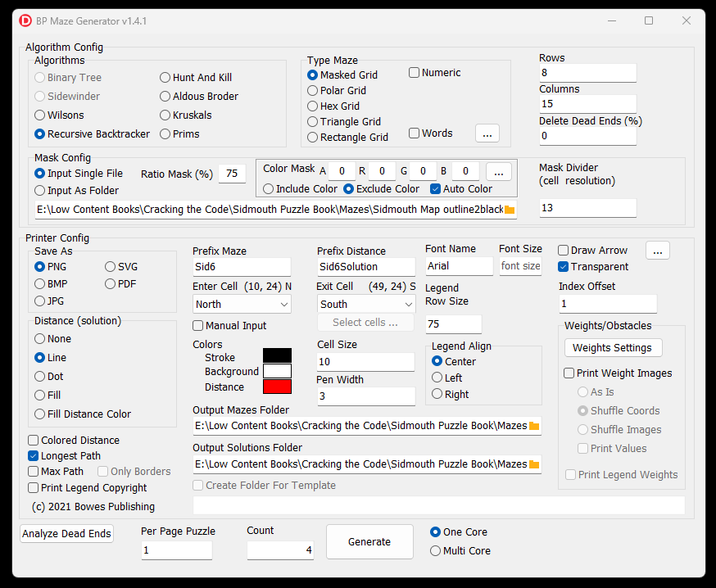
Task: Open Words options ellipsis button
Action: (486, 133)
